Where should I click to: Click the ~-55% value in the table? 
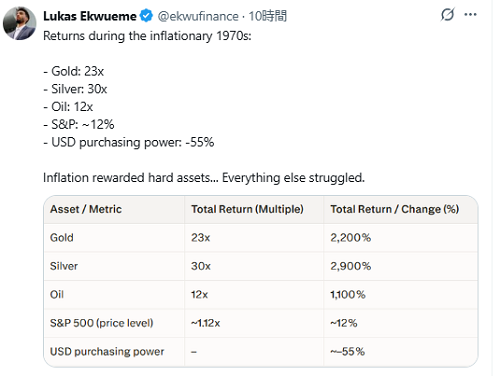coord(347,351)
